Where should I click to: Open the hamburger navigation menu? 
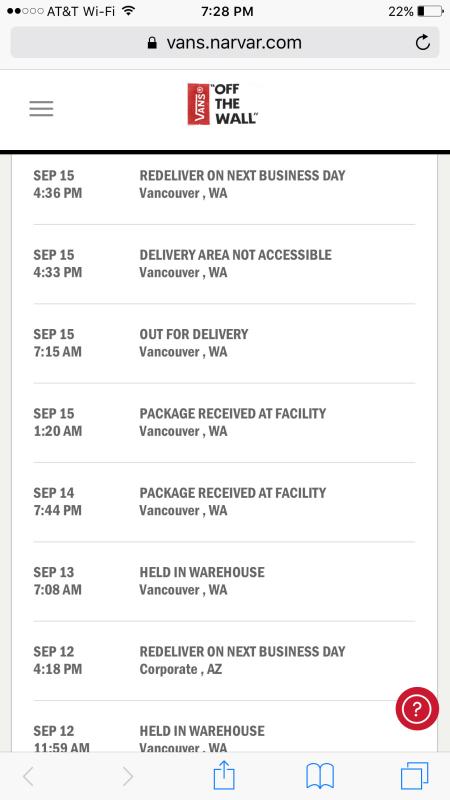41,109
